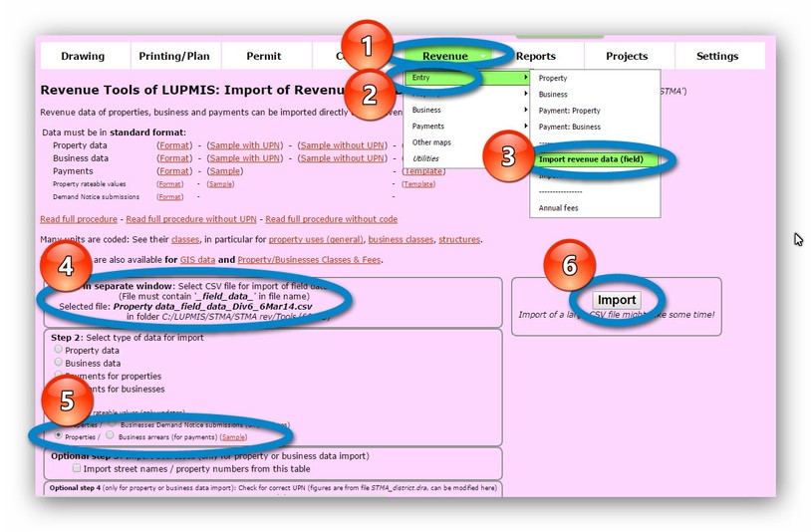Follow the property uses (general) link

(x=316, y=240)
